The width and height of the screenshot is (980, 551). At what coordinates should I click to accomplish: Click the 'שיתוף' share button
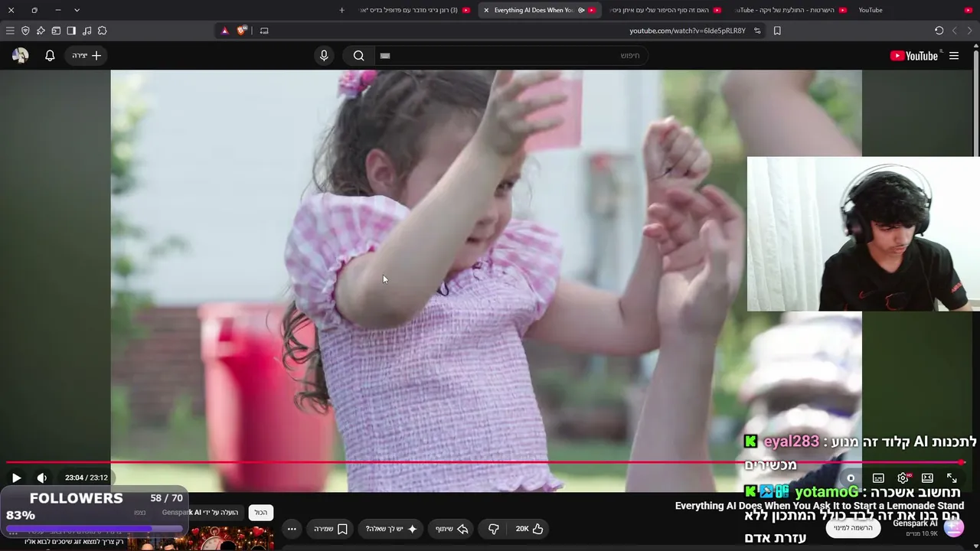[455, 529]
